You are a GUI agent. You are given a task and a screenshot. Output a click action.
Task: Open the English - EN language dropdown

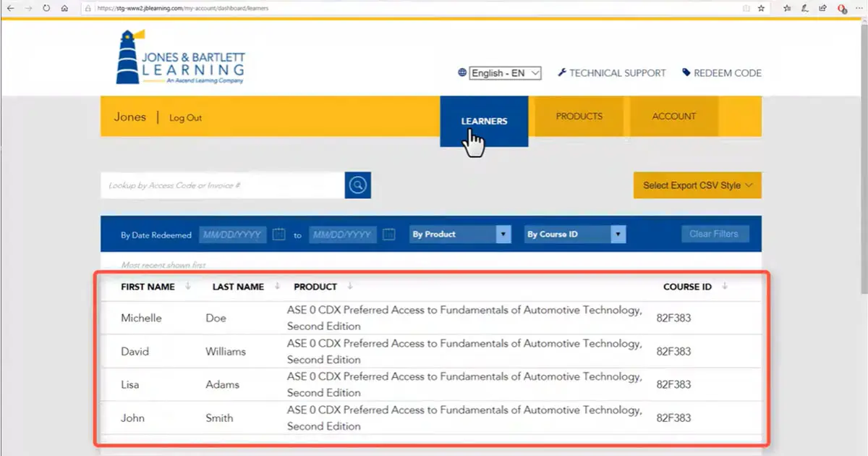(504, 72)
